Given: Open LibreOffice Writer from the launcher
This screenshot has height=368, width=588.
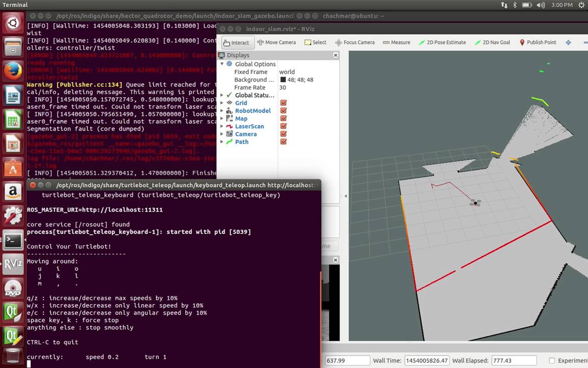Looking at the screenshot, I should tap(13, 96).
